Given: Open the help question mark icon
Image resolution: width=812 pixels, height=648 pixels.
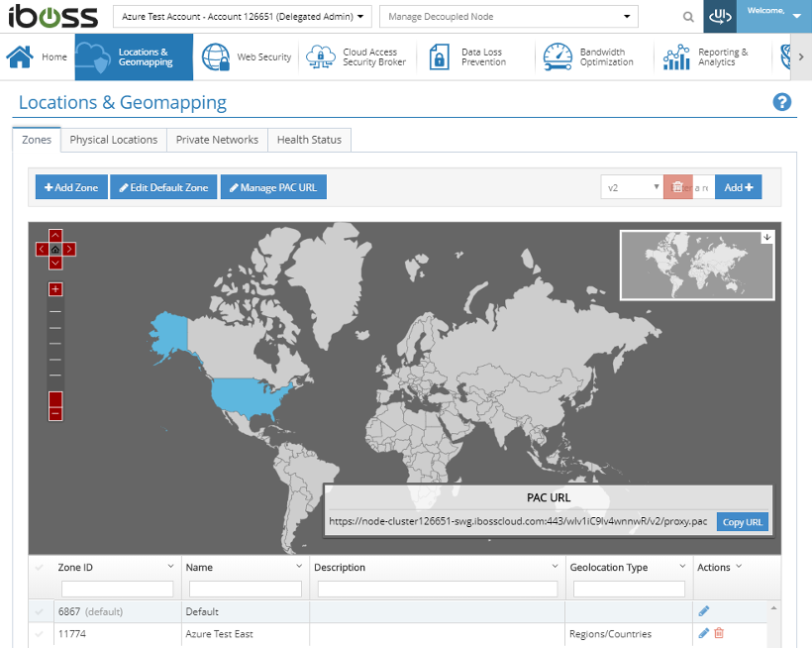Looking at the screenshot, I should (782, 102).
